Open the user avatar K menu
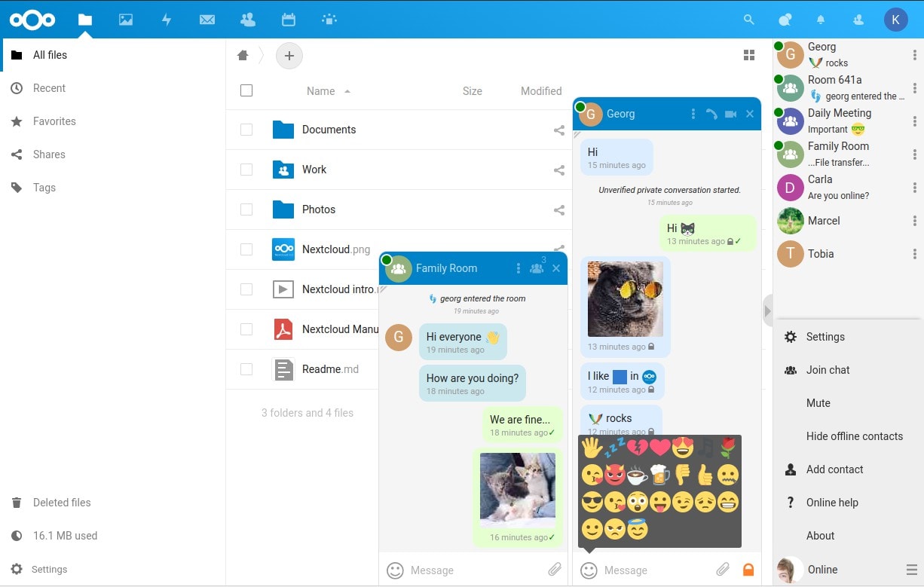The image size is (924, 587). tap(895, 20)
